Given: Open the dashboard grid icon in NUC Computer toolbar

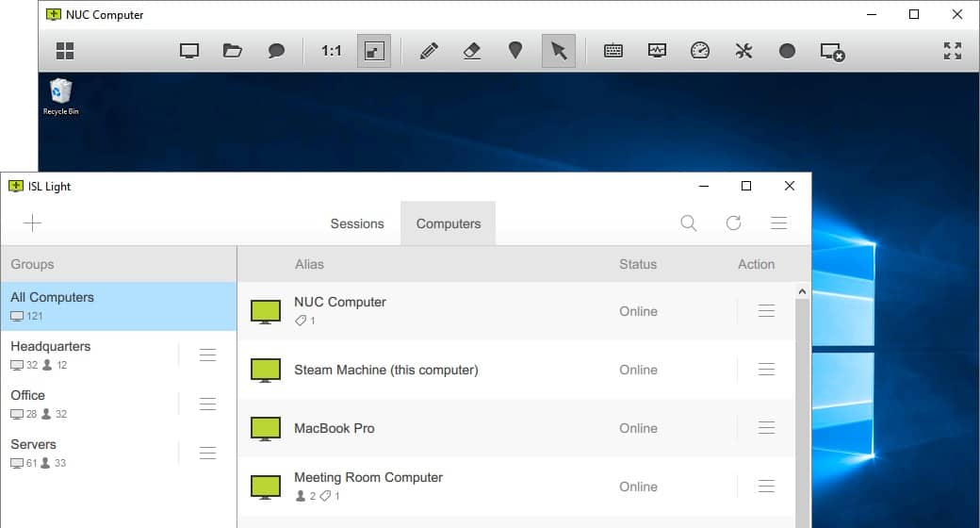Looking at the screenshot, I should (65, 51).
